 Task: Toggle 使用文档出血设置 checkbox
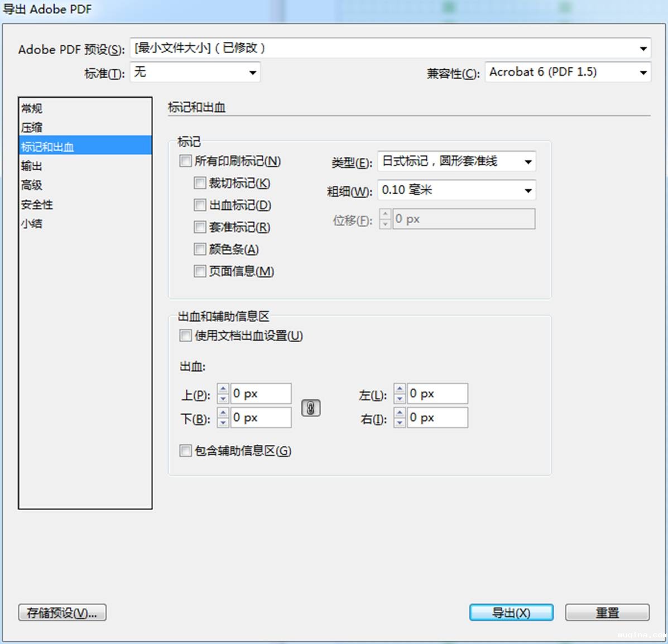coord(186,335)
